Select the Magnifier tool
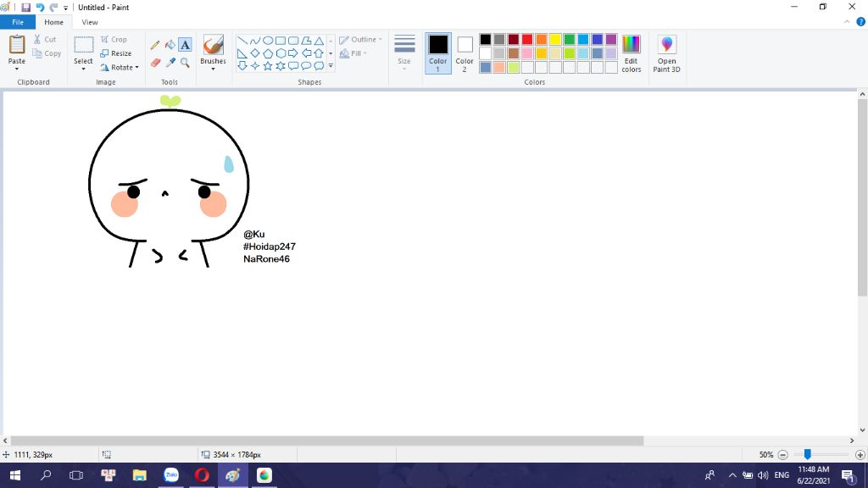 185,63
